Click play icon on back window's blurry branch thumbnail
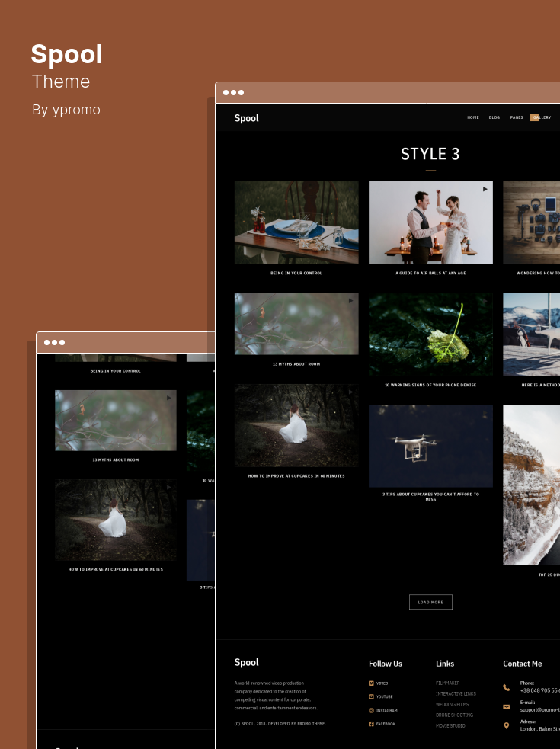 click(168, 398)
